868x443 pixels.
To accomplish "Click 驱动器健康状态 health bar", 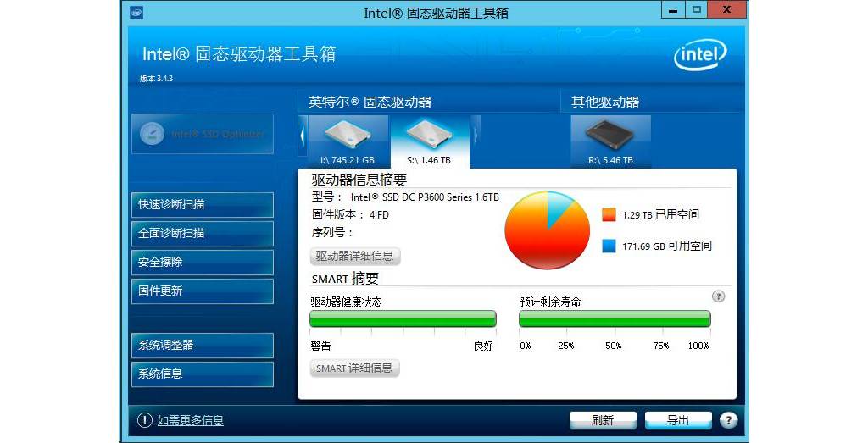I will 403,319.
